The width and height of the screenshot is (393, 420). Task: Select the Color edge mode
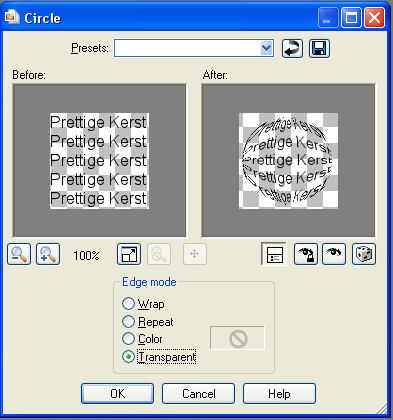click(142, 339)
